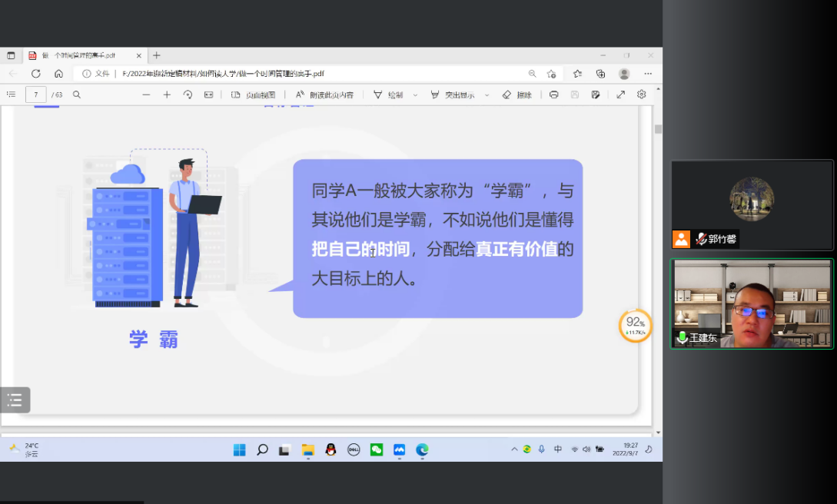Print the PDF document
Image resolution: width=837 pixels, height=504 pixels.
(x=553, y=94)
